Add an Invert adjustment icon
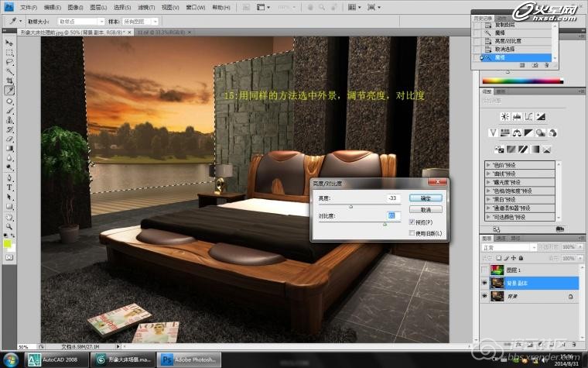The width and height of the screenshot is (588, 368). point(499,149)
